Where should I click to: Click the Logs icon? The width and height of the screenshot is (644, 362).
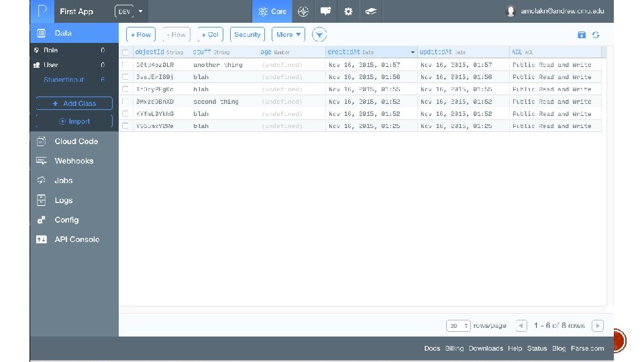coord(41,200)
